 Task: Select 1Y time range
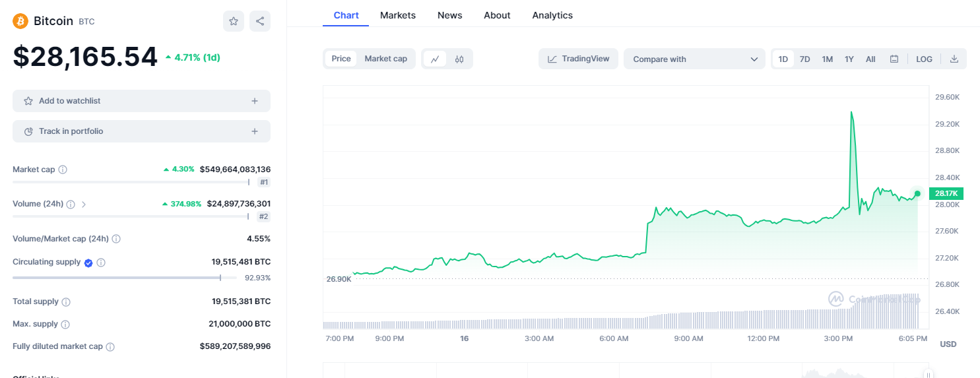tap(849, 59)
